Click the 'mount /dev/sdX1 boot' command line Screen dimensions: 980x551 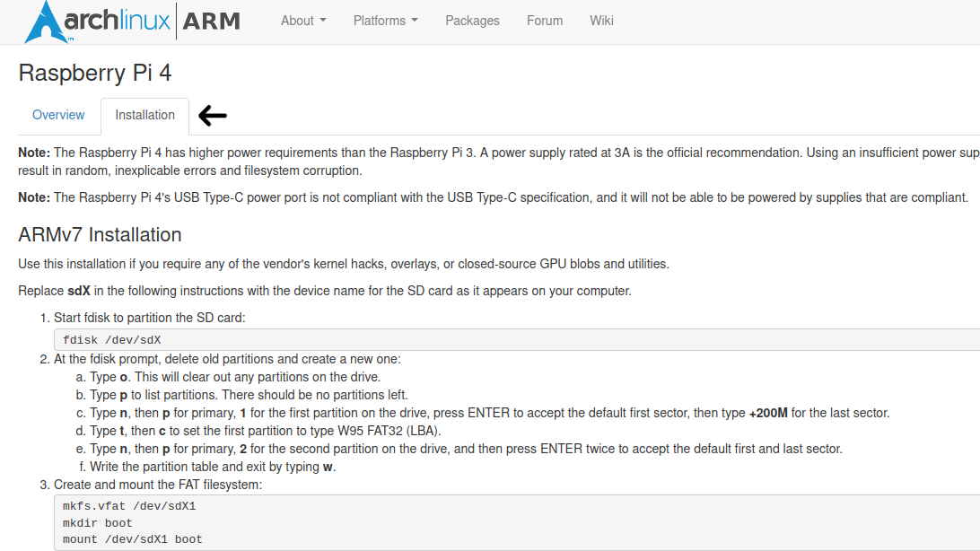pyautogui.click(x=133, y=539)
